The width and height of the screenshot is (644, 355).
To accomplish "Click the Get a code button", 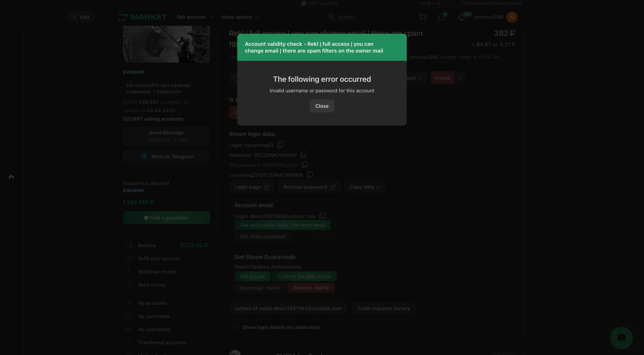I will tap(253, 276).
